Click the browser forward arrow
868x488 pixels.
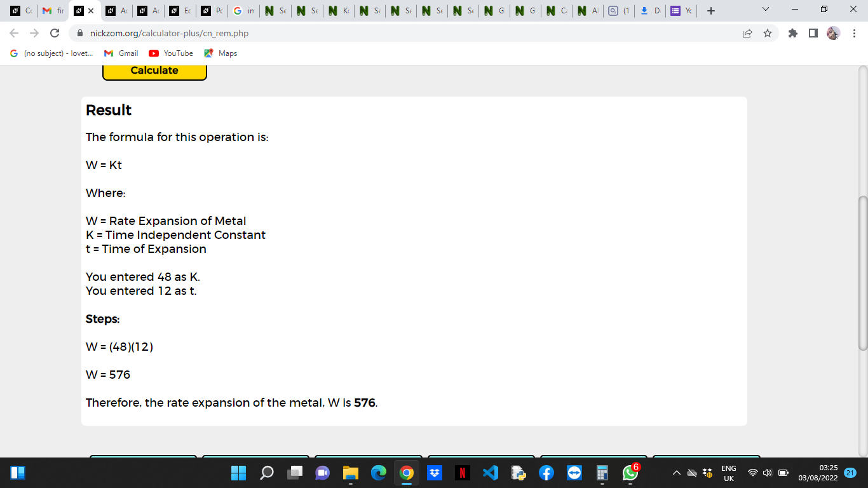(x=34, y=33)
